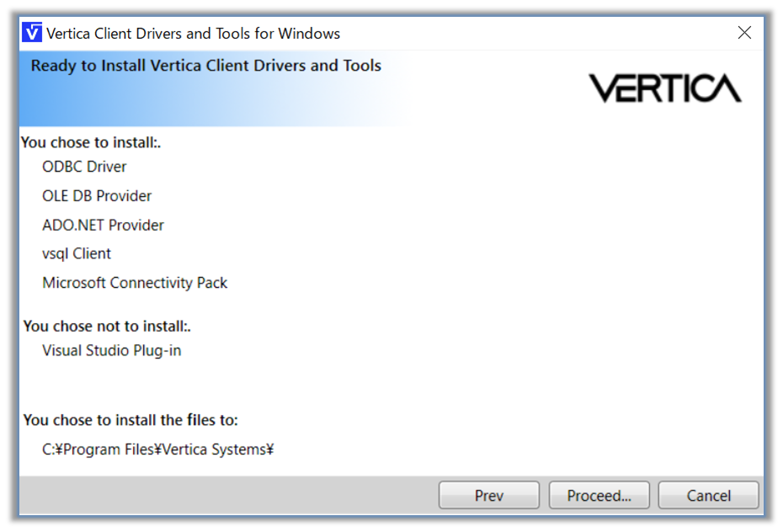Cancel the installation

(x=708, y=496)
